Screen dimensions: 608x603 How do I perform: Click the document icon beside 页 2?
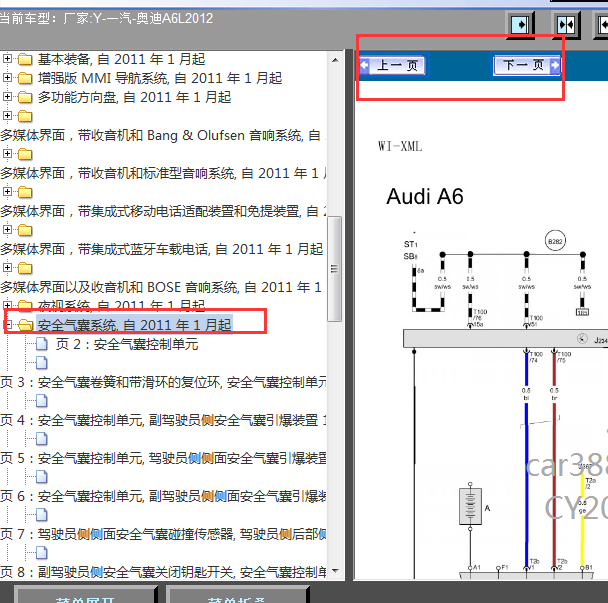click(42, 344)
